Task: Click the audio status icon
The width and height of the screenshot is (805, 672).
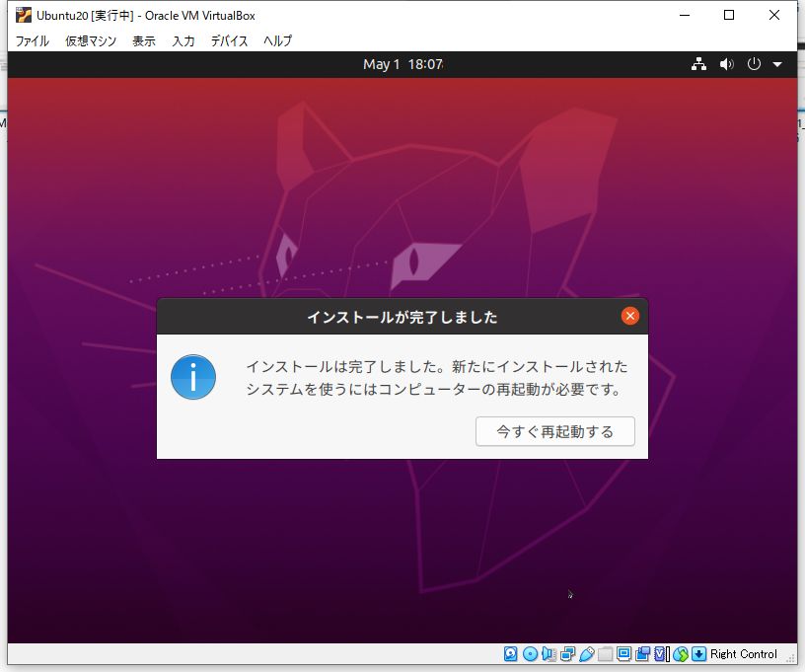Action: pos(549,653)
